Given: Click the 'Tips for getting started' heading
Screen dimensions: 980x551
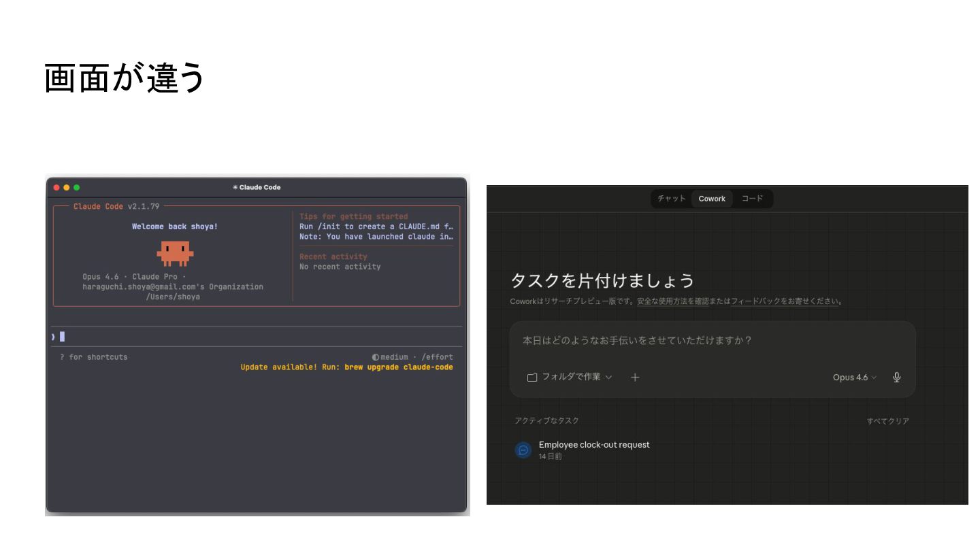Looking at the screenshot, I should pos(353,216).
